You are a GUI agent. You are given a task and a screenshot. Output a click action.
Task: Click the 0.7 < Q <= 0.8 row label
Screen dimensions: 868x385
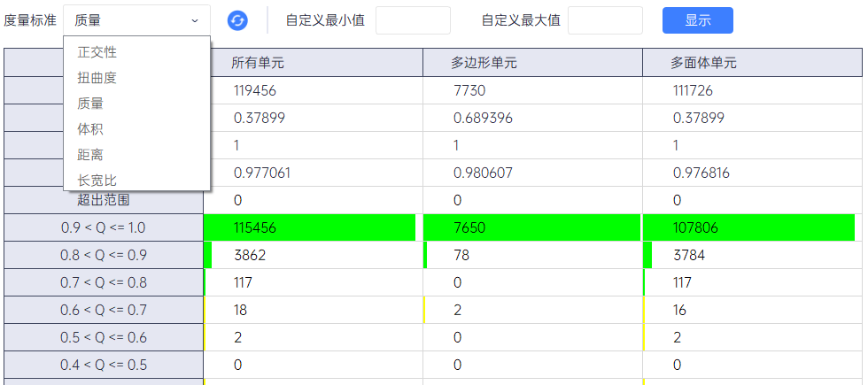coord(104,282)
